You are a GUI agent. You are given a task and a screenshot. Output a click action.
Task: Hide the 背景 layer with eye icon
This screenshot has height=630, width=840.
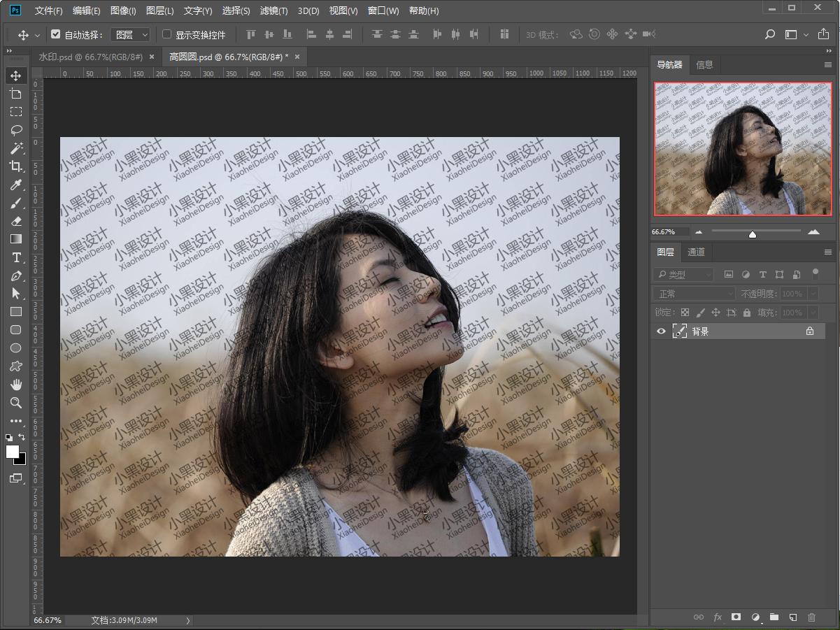point(661,331)
